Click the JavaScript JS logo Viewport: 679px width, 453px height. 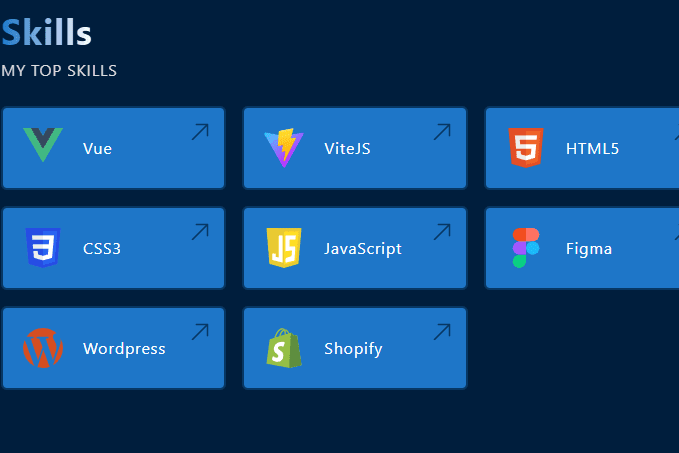click(284, 248)
